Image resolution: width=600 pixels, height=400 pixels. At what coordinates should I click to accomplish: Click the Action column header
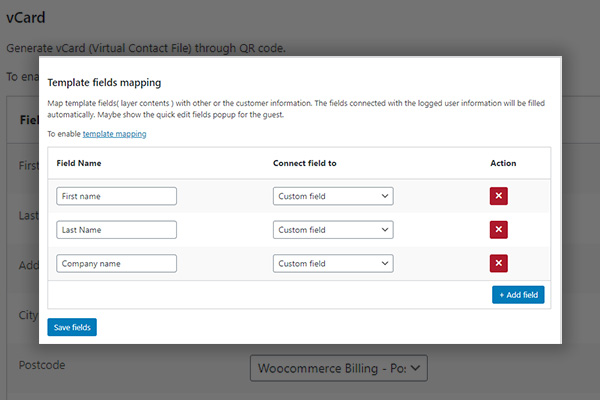(x=503, y=163)
